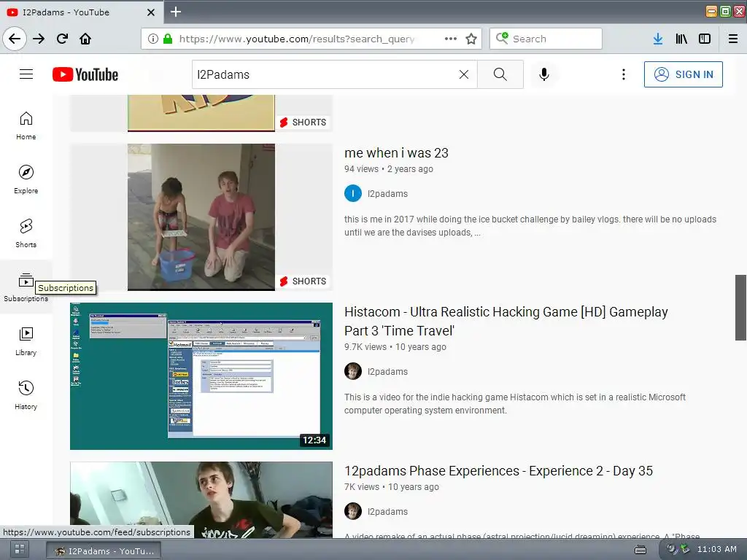
Task: Open Explore in the sidebar
Action: pyautogui.click(x=26, y=179)
